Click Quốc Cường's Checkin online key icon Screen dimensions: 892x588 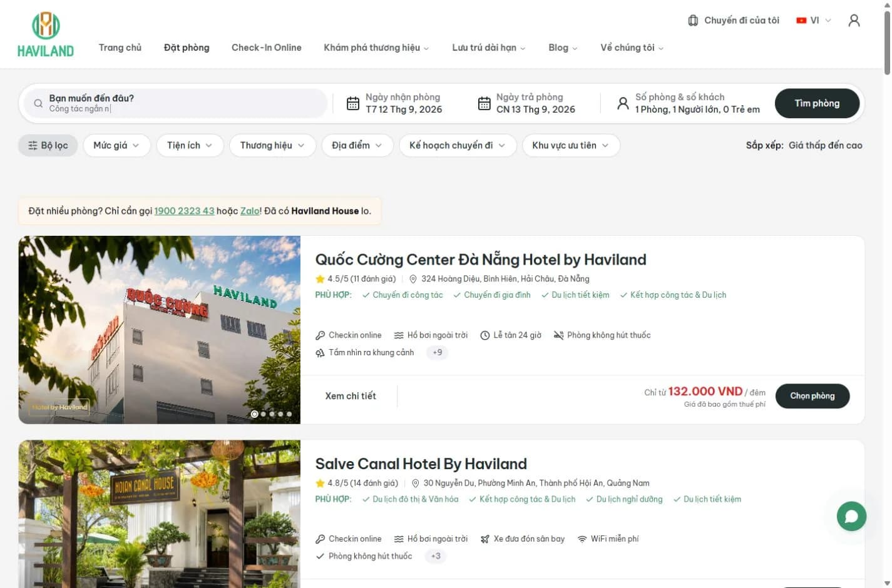pos(320,335)
